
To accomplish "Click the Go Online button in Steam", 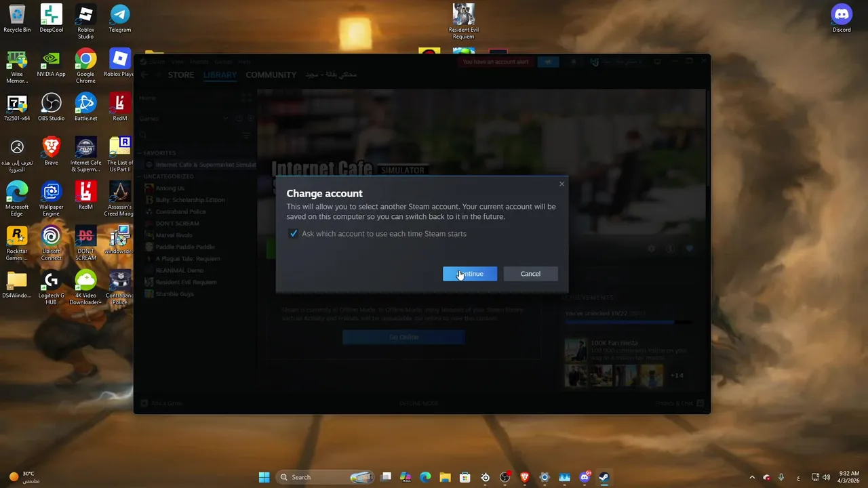I will click(403, 338).
